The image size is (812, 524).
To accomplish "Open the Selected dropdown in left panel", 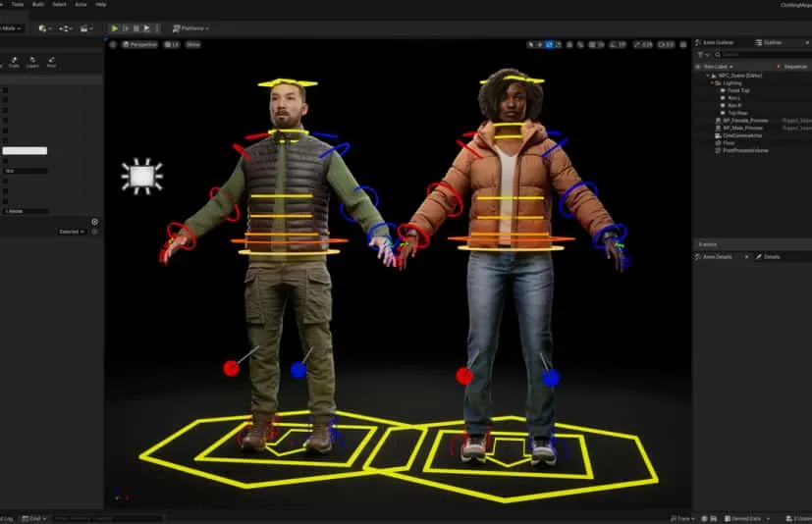I will (x=73, y=232).
